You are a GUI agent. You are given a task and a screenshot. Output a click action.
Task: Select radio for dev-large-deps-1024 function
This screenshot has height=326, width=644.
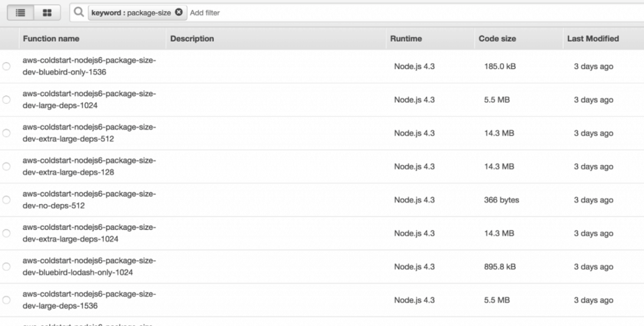[7, 100]
